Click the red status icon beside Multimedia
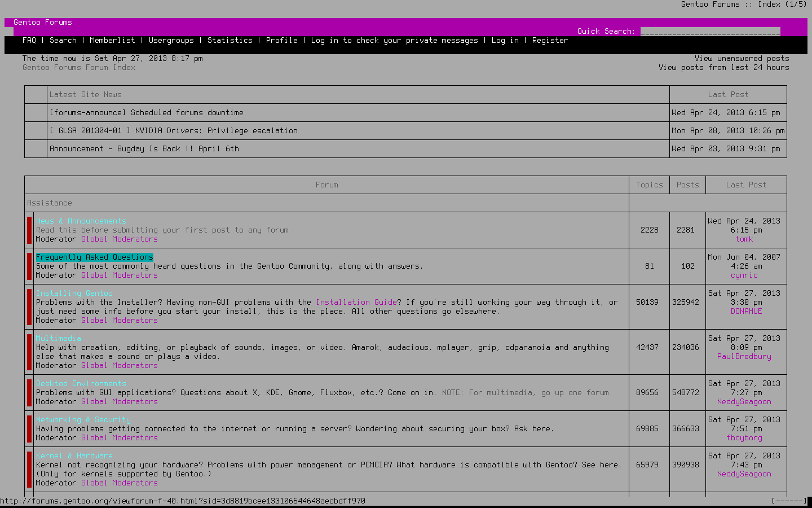The width and height of the screenshot is (812, 508). point(29,352)
